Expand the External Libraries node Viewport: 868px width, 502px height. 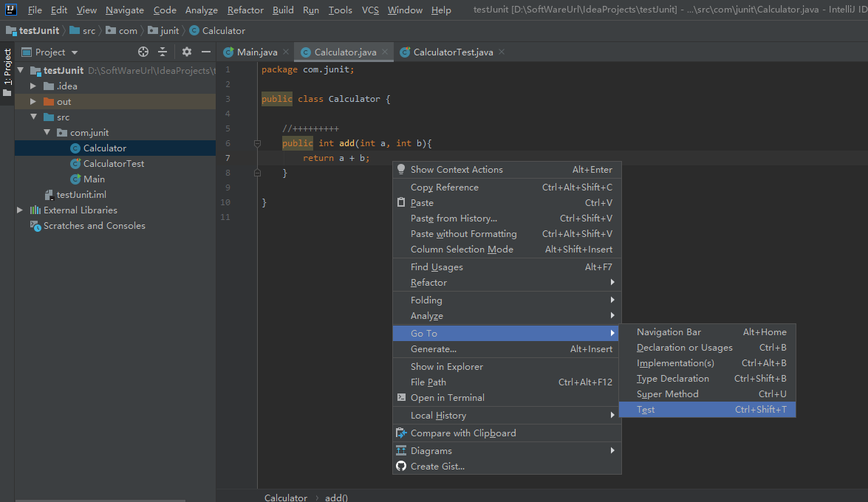tap(20, 210)
